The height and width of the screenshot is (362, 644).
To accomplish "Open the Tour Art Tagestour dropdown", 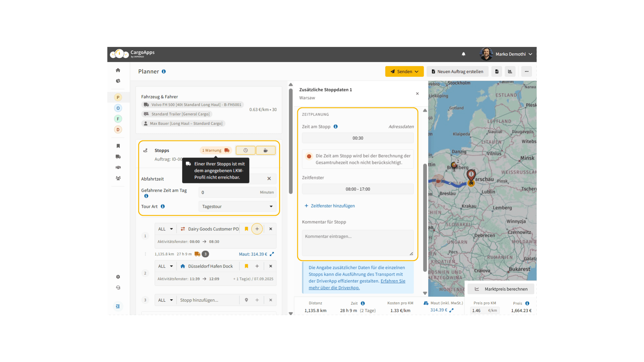I will coord(237,206).
